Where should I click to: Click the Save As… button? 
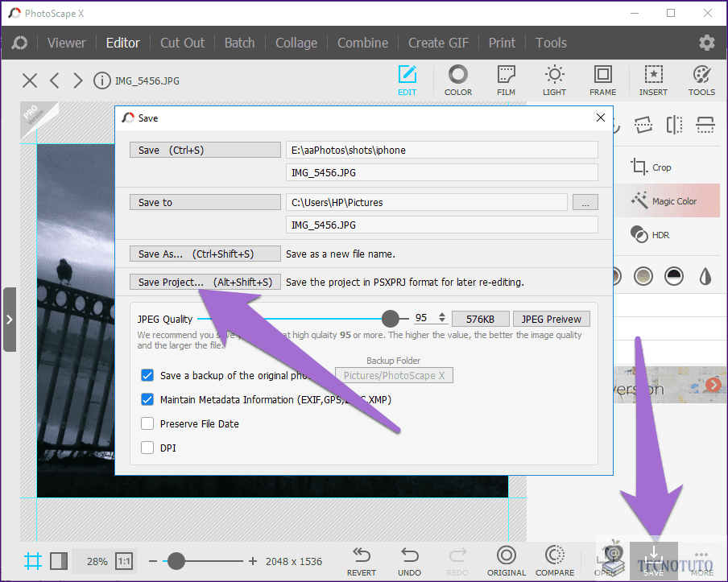click(205, 254)
